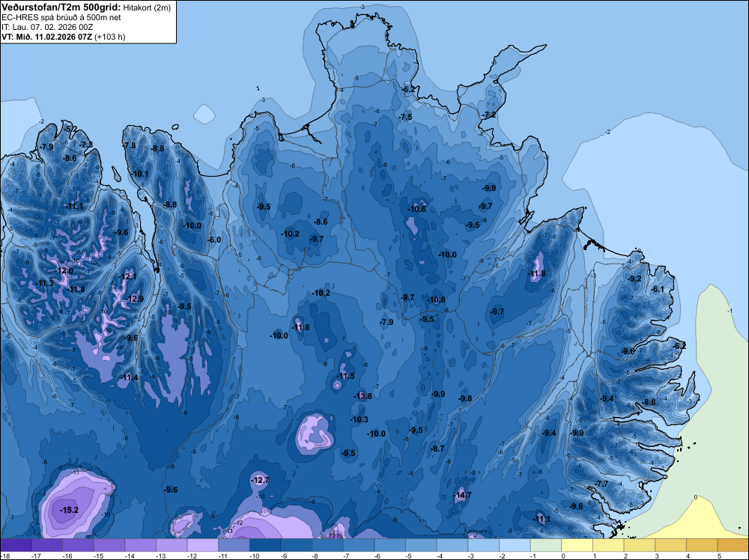Viewport: 749px width, 560px height.
Task: Click the -10.3 temperature value on the map
Action: (x=359, y=420)
